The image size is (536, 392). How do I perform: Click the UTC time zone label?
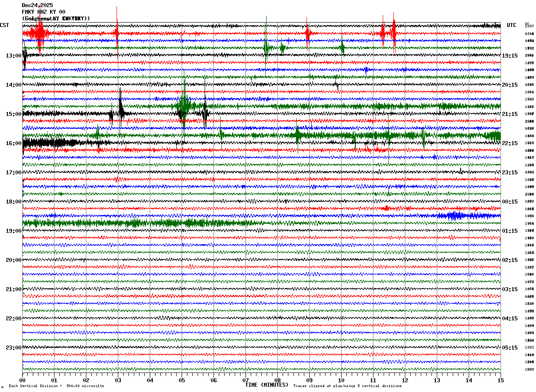(512, 25)
